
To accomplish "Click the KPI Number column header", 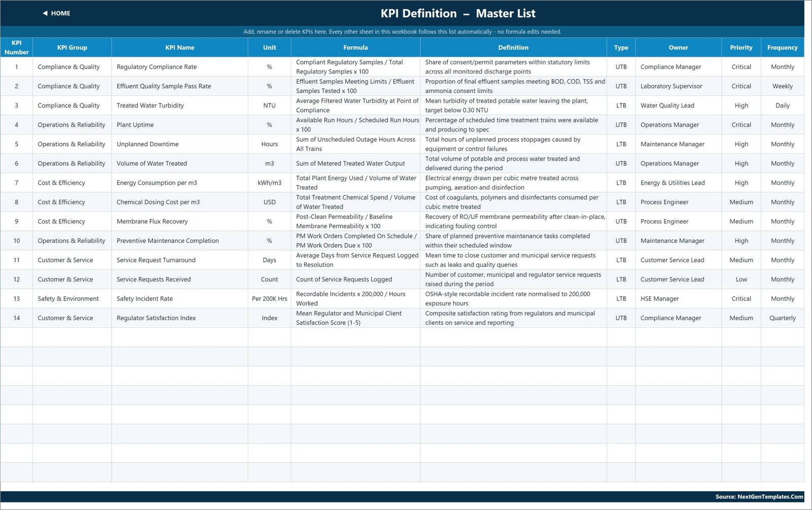I will (16, 47).
